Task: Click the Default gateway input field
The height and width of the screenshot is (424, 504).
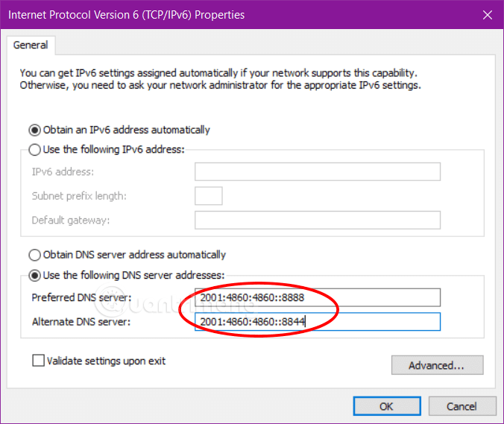Action: [x=317, y=220]
